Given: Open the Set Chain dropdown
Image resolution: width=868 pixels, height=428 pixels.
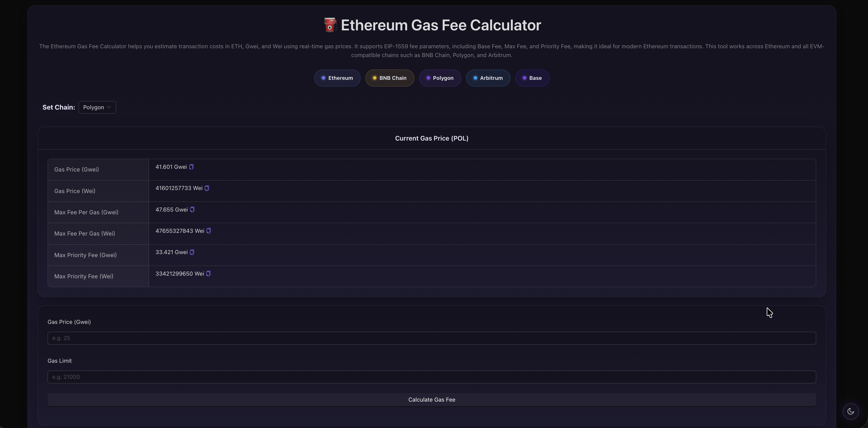Looking at the screenshot, I should pos(97,107).
